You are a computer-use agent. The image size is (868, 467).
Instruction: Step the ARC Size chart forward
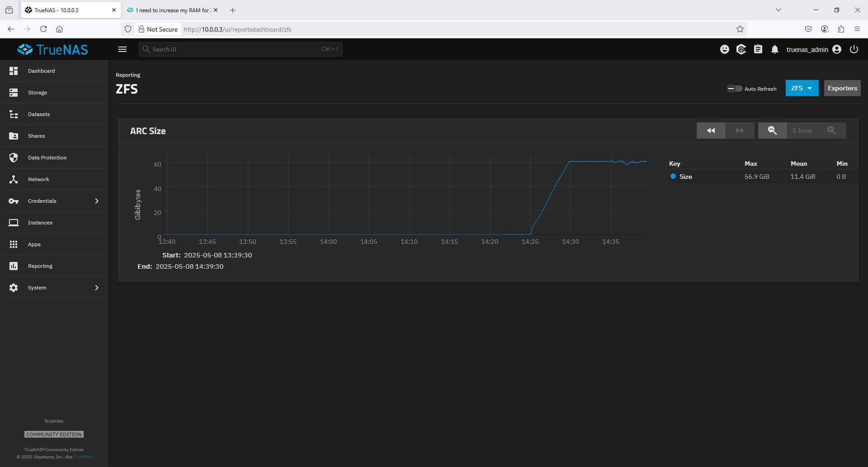pyautogui.click(x=740, y=131)
